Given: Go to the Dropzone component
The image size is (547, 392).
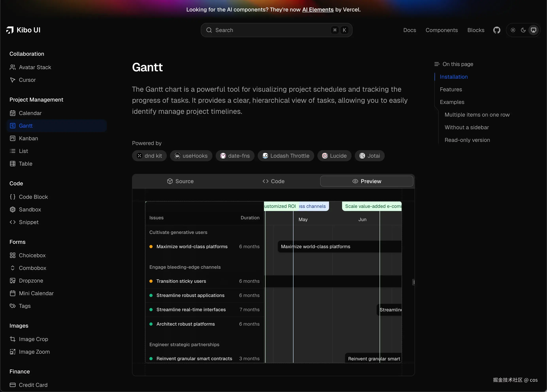Looking at the screenshot, I should [x=31, y=281].
